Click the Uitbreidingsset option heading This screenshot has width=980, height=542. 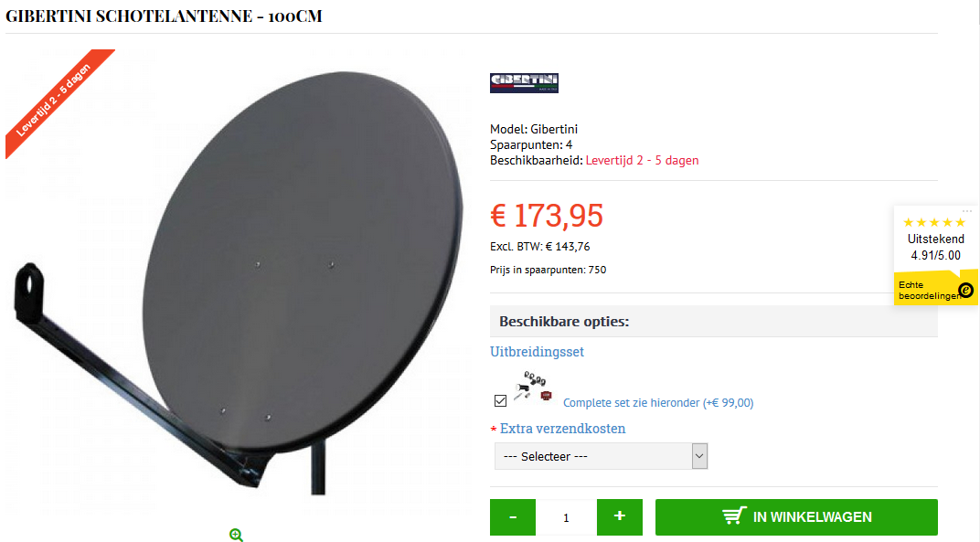[537, 351]
